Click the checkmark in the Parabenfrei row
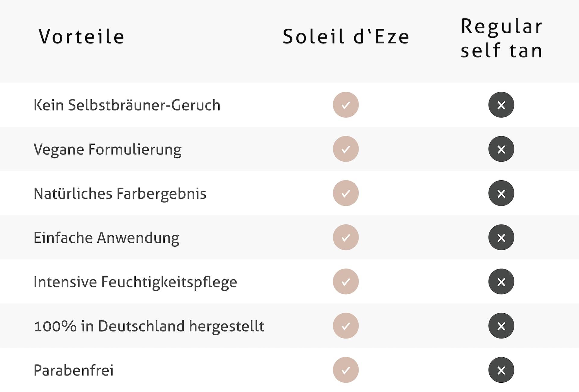579x392 pixels. [346, 370]
